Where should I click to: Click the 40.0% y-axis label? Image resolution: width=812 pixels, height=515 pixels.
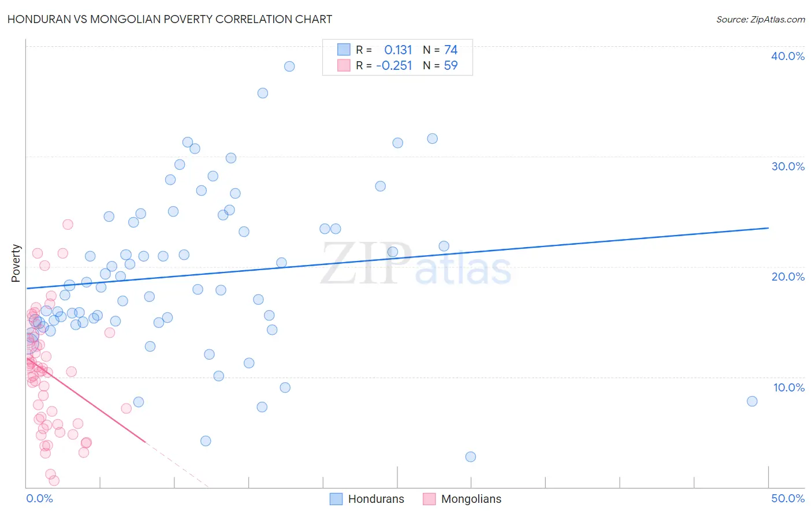tap(788, 56)
